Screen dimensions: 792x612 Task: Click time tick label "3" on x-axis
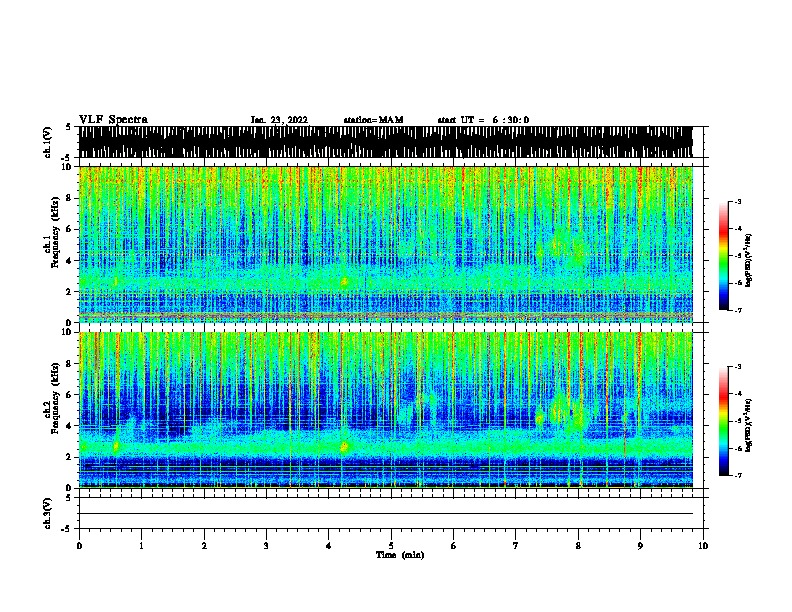point(266,546)
